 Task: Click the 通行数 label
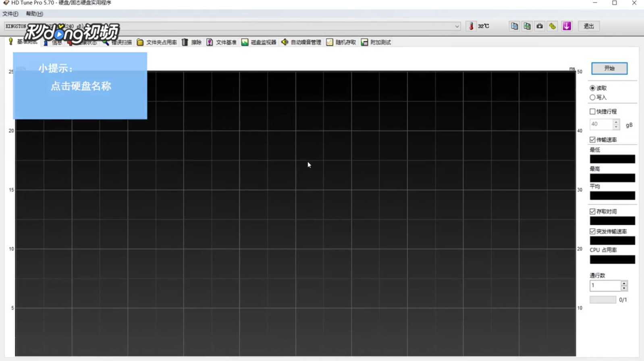597,276
